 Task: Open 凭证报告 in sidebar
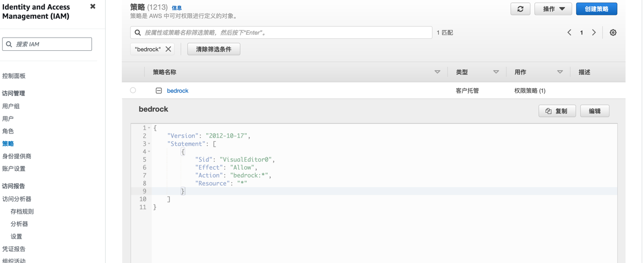coord(14,249)
